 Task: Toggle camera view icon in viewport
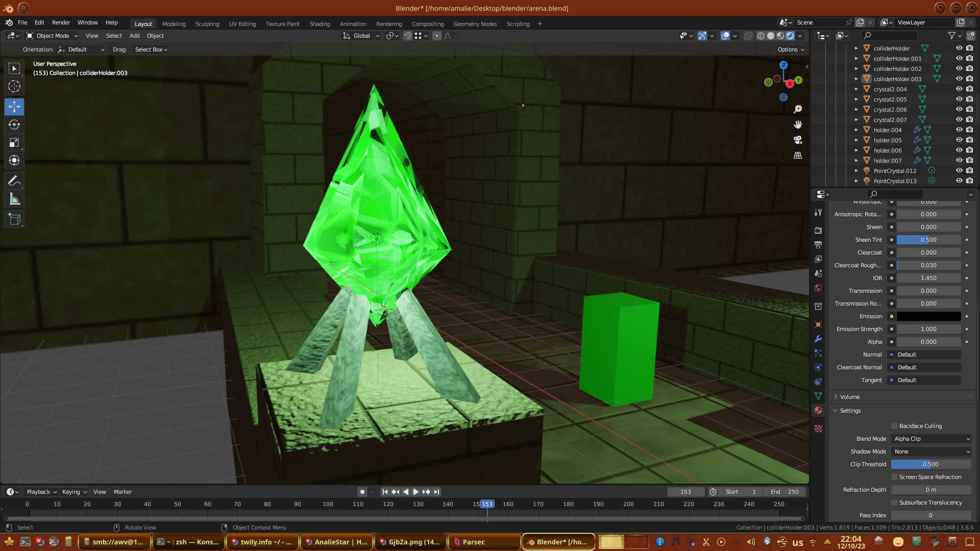(x=798, y=140)
